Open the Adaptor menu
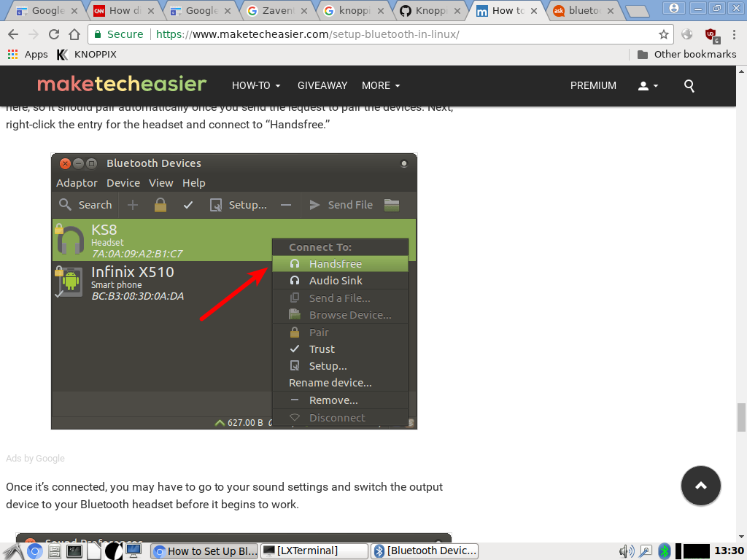This screenshot has height=560, width=747. pos(77,182)
